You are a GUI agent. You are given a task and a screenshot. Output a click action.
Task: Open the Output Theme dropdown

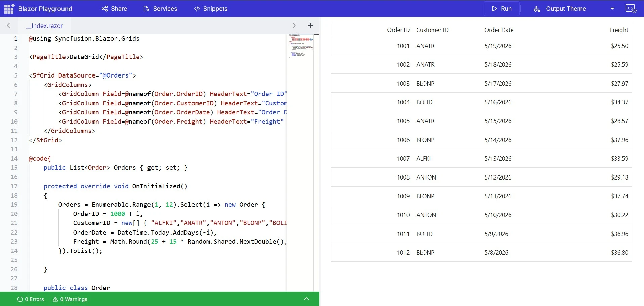[x=566, y=9]
